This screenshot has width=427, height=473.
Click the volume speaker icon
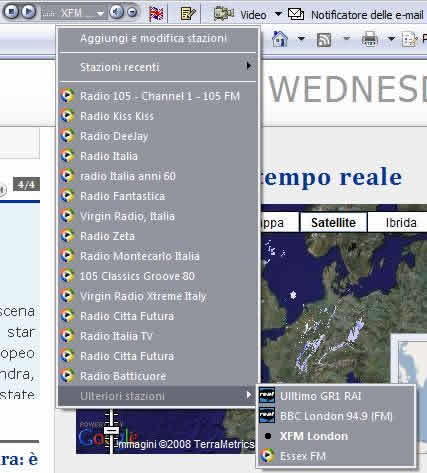click(x=116, y=12)
